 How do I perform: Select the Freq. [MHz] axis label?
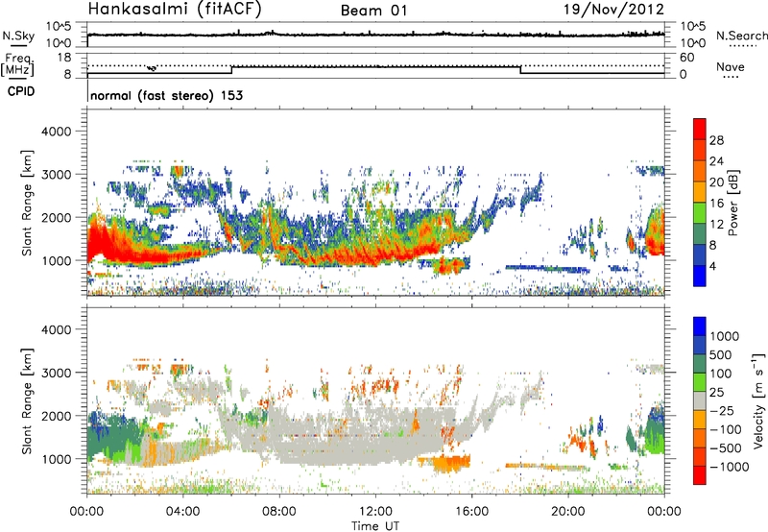click(17, 64)
